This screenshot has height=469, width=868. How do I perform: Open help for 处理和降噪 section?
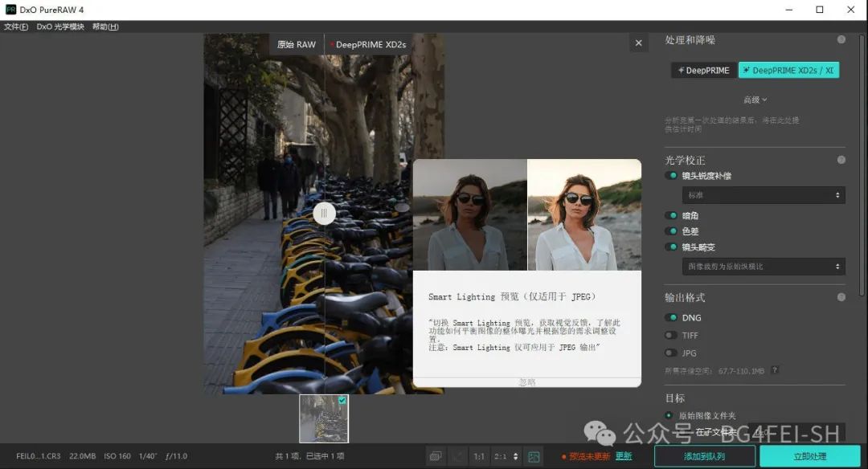841,39
